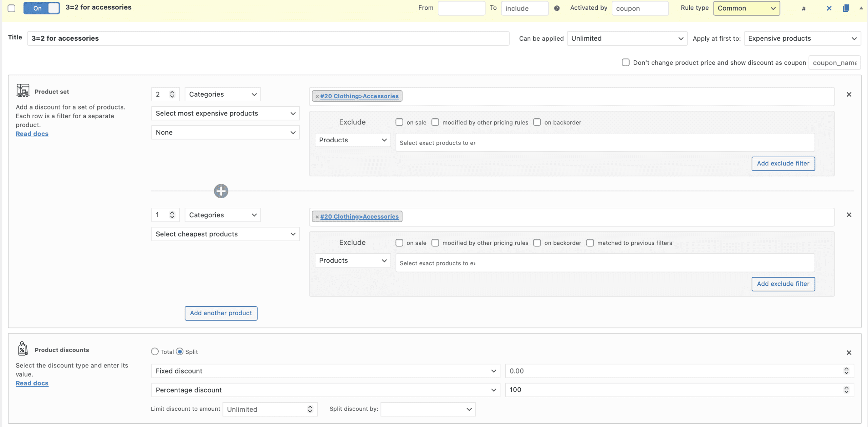Check 'Don't change product price' coupon option

tap(625, 62)
